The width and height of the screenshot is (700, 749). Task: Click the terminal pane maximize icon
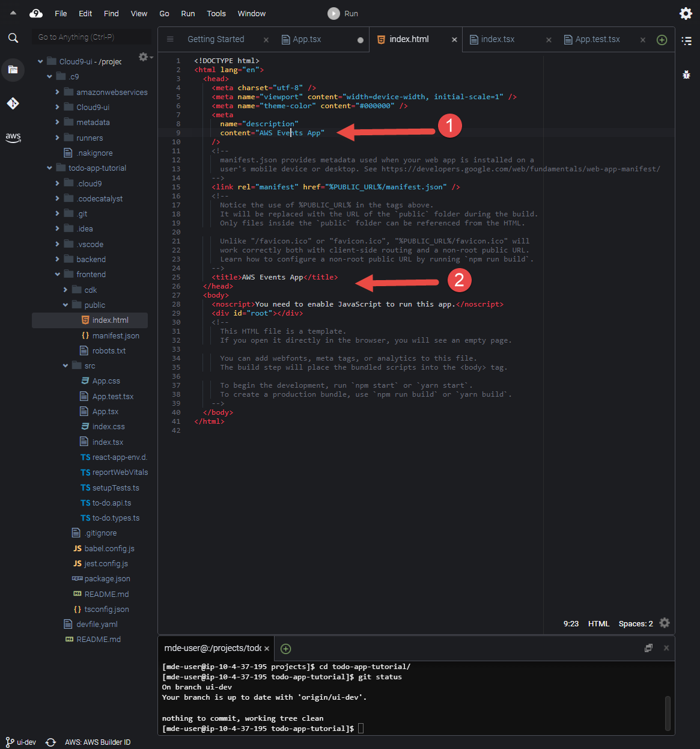[648, 648]
